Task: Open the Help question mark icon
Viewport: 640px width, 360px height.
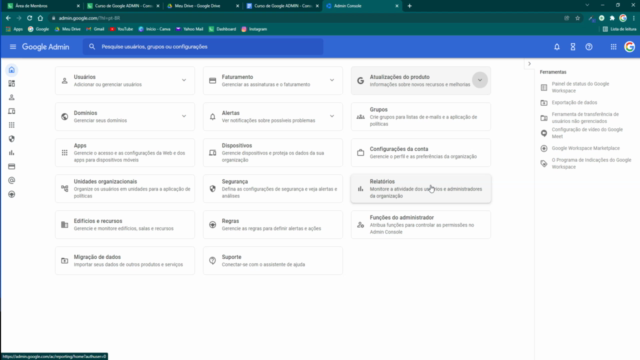Action: pyautogui.click(x=589, y=47)
